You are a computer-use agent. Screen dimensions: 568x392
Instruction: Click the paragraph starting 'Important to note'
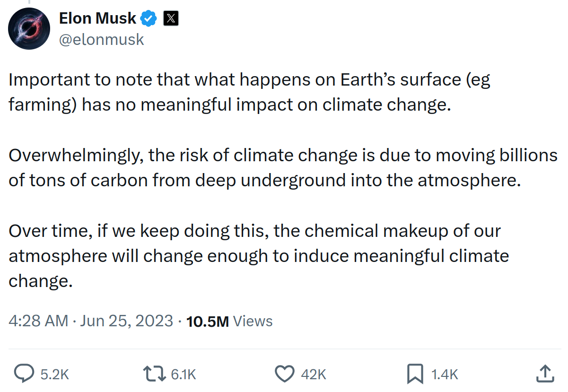point(249,92)
